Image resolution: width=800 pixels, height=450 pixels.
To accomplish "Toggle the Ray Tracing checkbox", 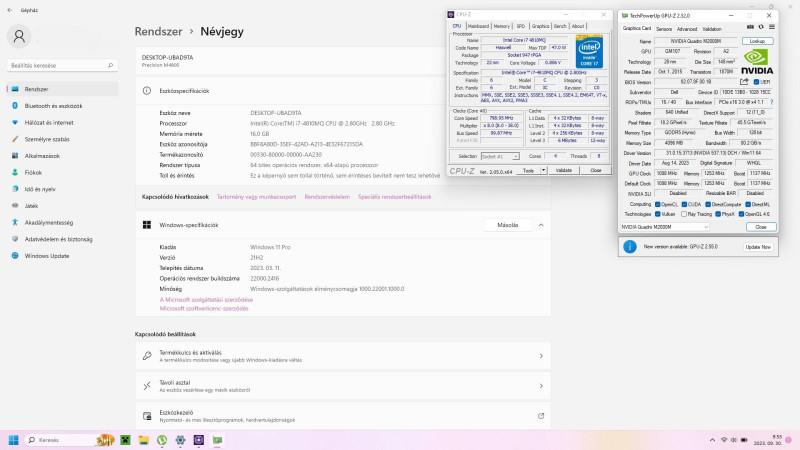I will click(684, 214).
